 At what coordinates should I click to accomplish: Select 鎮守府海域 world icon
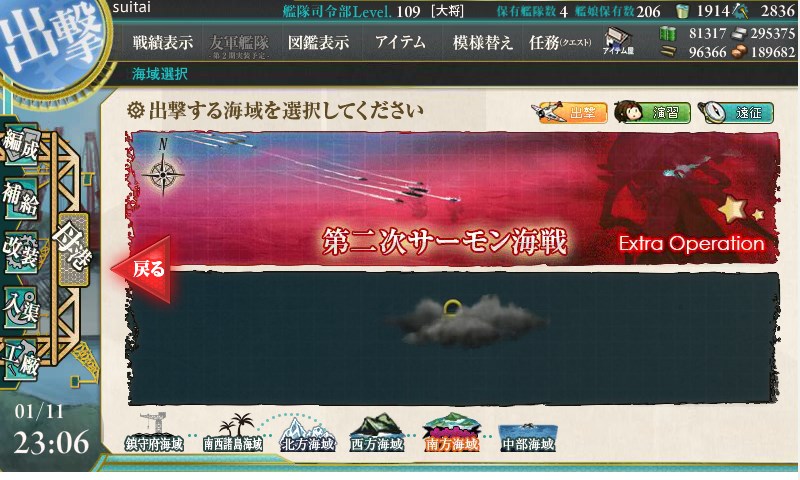pos(154,434)
